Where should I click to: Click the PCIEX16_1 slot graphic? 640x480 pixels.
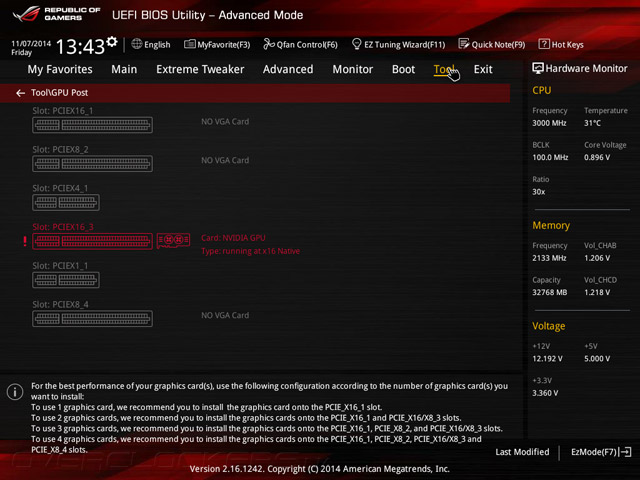point(92,125)
